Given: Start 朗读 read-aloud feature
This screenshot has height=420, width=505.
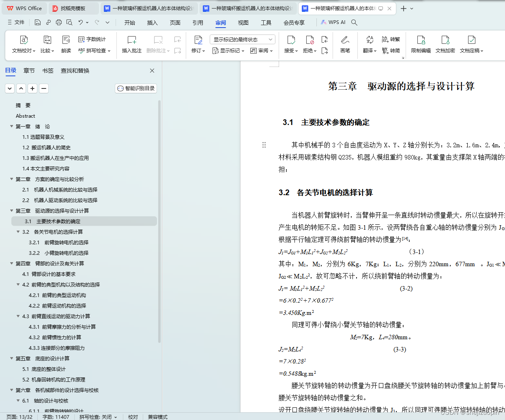Looking at the screenshot, I should tap(66, 44).
